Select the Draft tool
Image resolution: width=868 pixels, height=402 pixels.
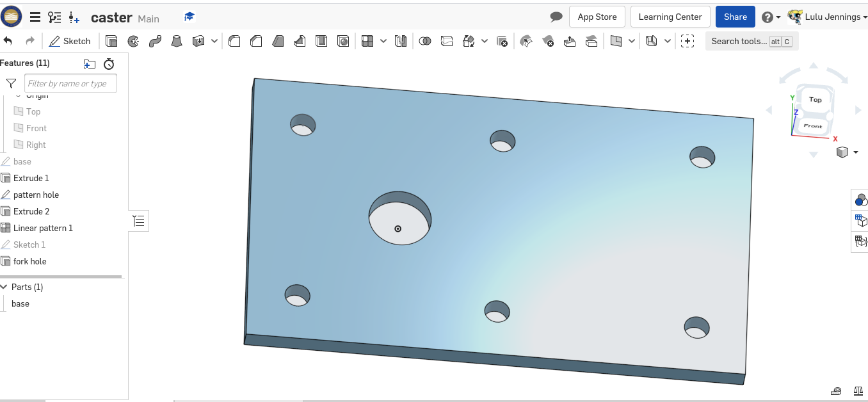click(278, 41)
